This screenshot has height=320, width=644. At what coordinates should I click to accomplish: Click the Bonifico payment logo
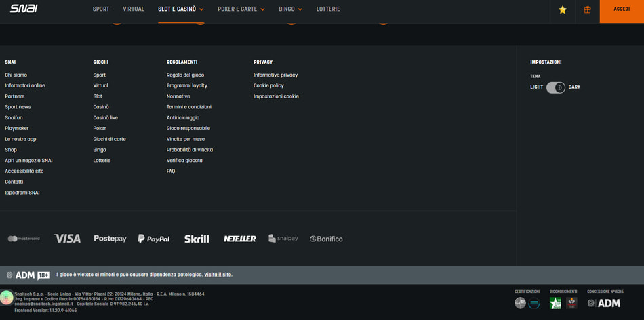click(x=326, y=239)
